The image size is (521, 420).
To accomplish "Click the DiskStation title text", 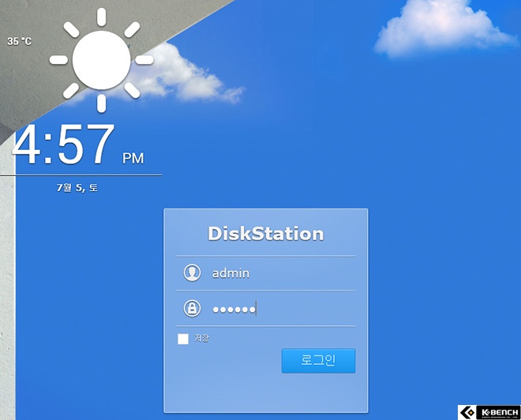I will (266, 234).
